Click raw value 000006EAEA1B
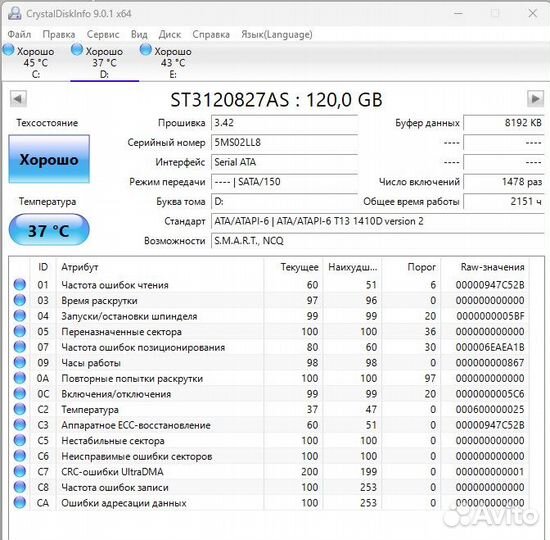Viewport: 550px width, 540px height. pyautogui.click(x=490, y=347)
